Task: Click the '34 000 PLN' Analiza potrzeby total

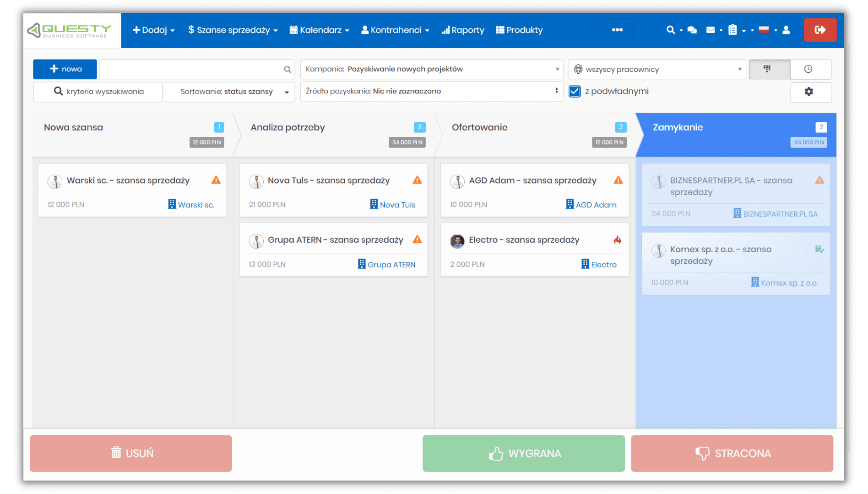Action: (x=407, y=142)
